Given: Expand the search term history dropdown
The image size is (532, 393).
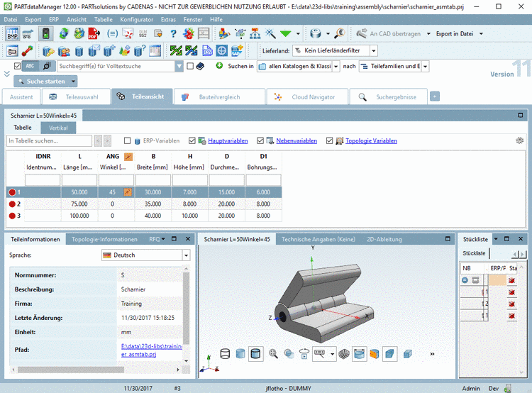Looking at the screenshot, I should coord(179,66).
